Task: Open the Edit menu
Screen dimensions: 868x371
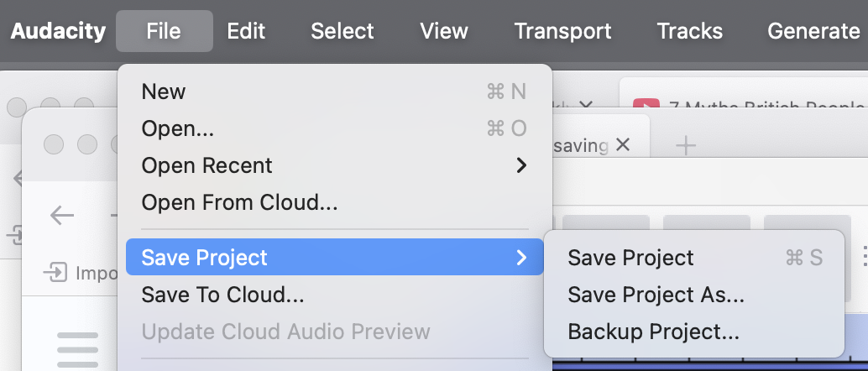Action: pyautogui.click(x=246, y=31)
